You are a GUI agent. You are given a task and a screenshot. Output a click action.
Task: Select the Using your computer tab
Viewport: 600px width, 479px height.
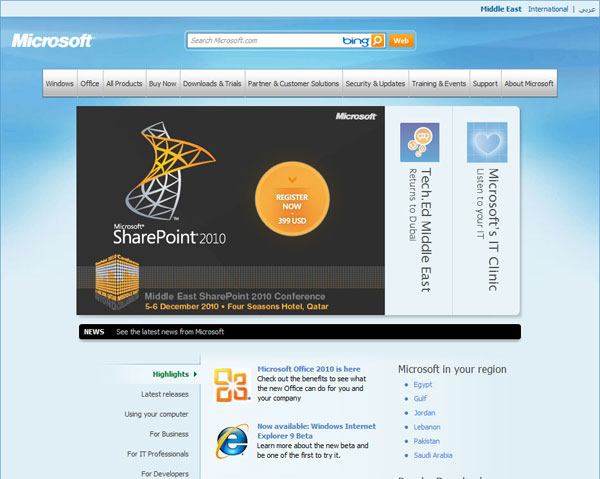point(157,414)
